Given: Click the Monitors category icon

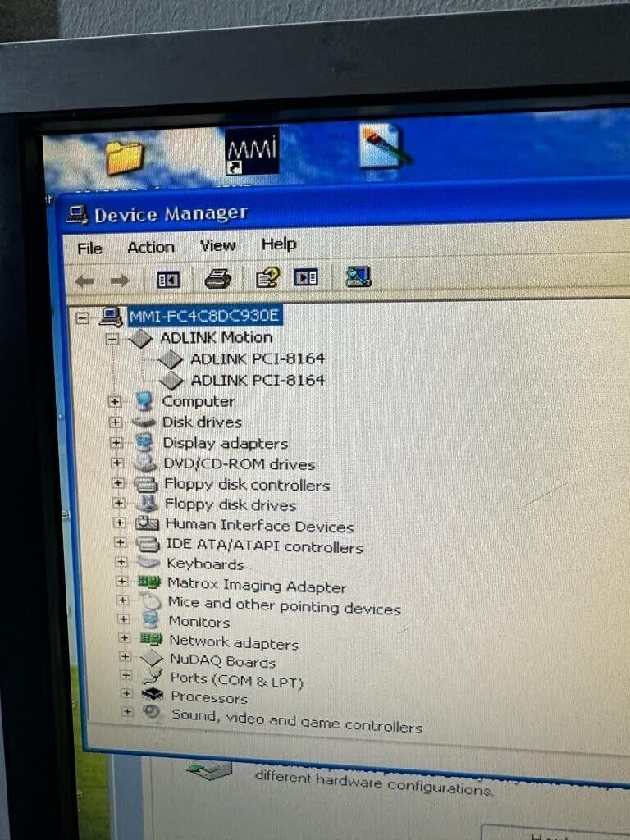Looking at the screenshot, I should click(151, 620).
